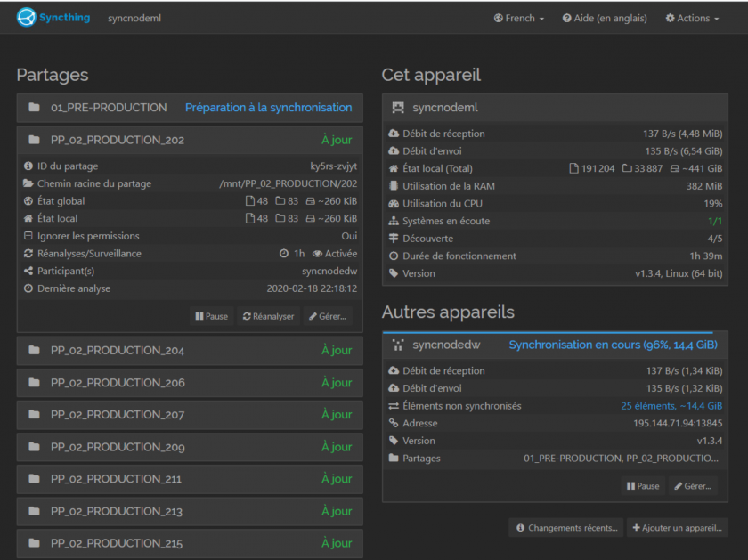
Task: Click the syncing device icon beside syncnodedw
Action: tap(398, 345)
